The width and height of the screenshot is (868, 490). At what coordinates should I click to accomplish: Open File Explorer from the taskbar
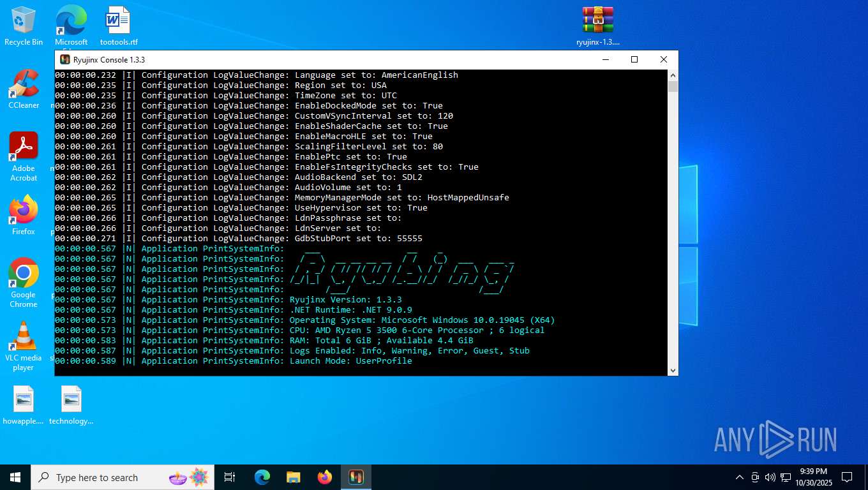pos(293,477)
